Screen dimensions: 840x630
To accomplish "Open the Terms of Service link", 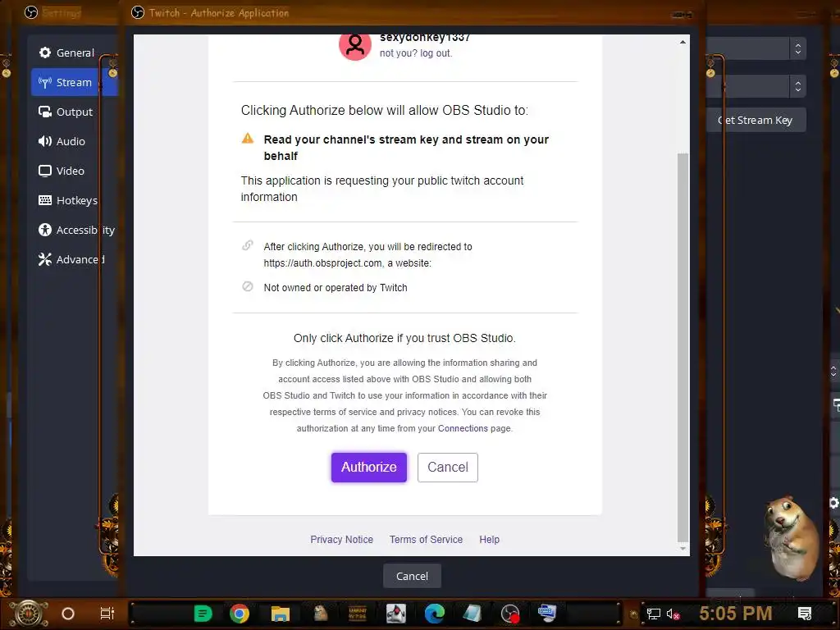I will point(426,540).
